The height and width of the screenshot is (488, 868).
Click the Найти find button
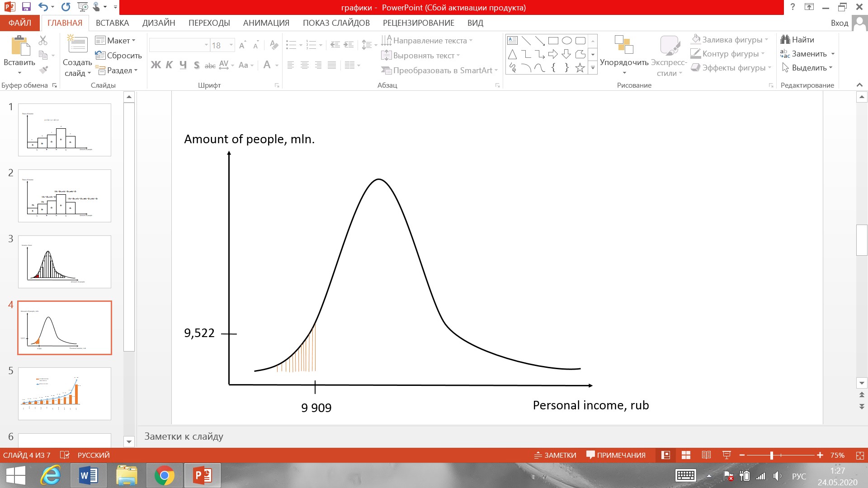[x=797, y=40]
